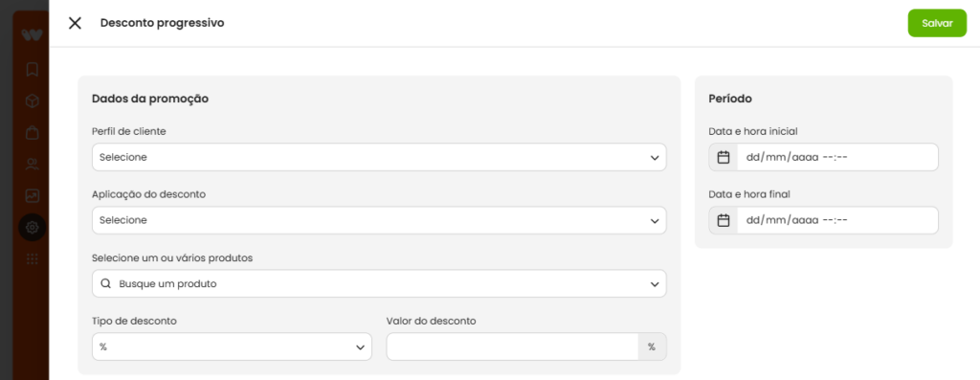Viewport: 980px width, 380px height.
Task: Open the bookmark icon in sidebar
Action: pos(32,69)
